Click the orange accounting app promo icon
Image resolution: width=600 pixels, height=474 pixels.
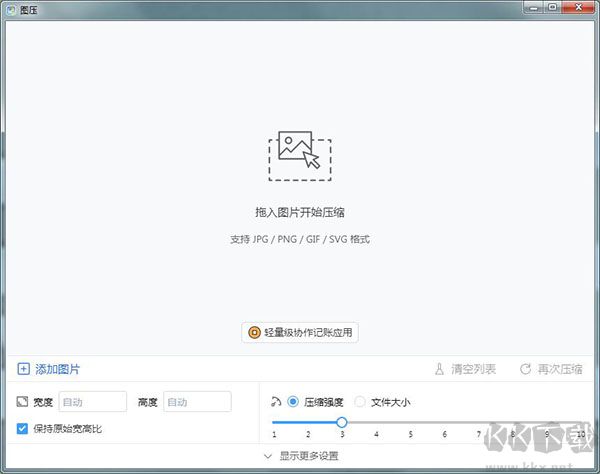pyautogui.click(x=254, y=332)
